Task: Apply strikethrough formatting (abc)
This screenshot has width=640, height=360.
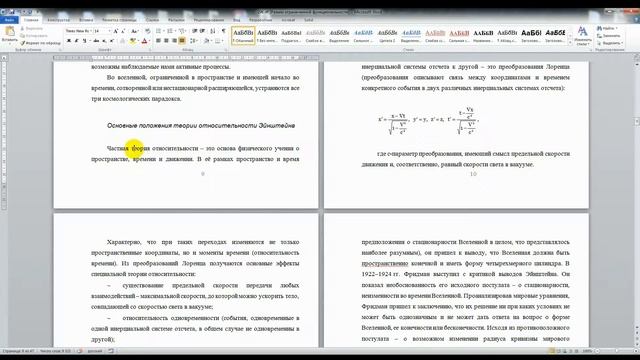Action: coord(96,41)
